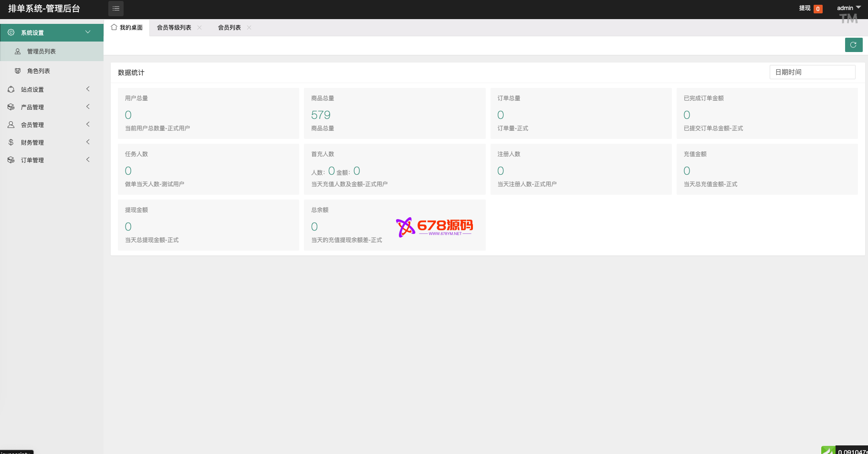Switch to the 我的桌面 tab

[127, 28]
